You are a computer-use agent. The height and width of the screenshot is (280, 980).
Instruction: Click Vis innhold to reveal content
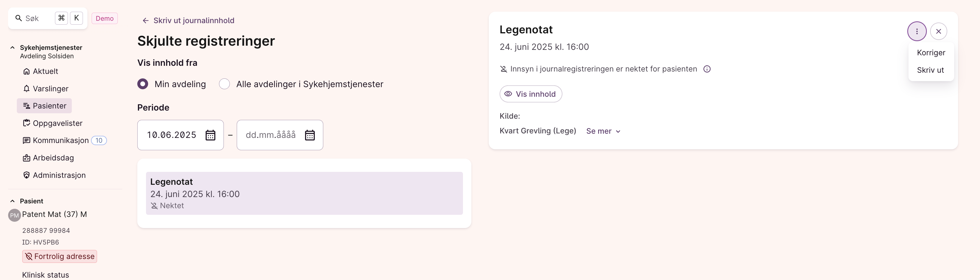pyautogui.click(x=530, y=94)
